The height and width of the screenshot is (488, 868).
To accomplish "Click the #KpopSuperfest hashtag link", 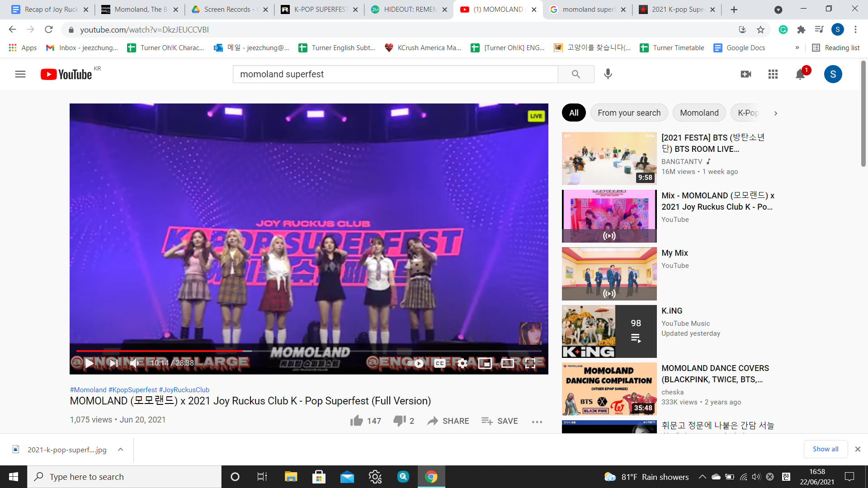I will [x=132, y=389].
